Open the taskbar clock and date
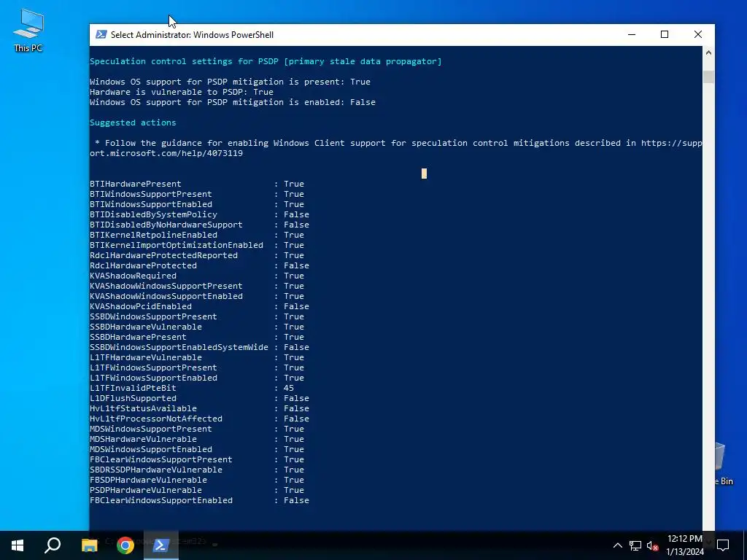The height and width of the screenshot is (560, 747). pos(685,545)
